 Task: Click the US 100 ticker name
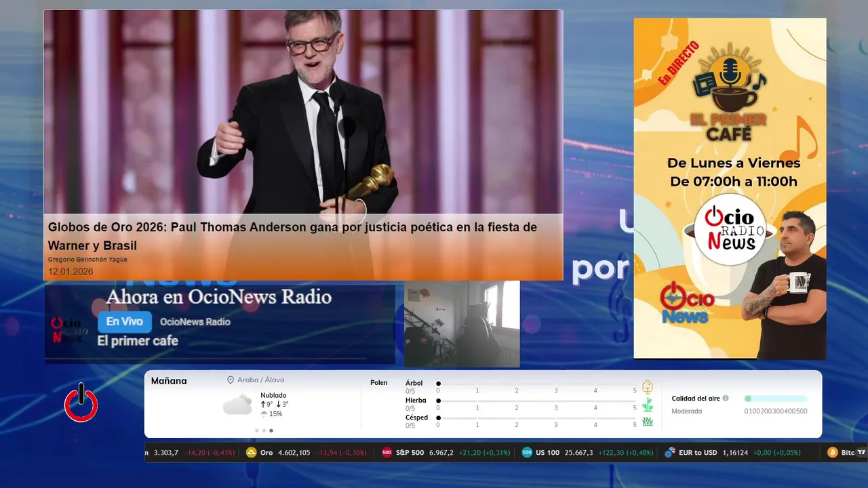pyautogui.click(x=548, y=453)
